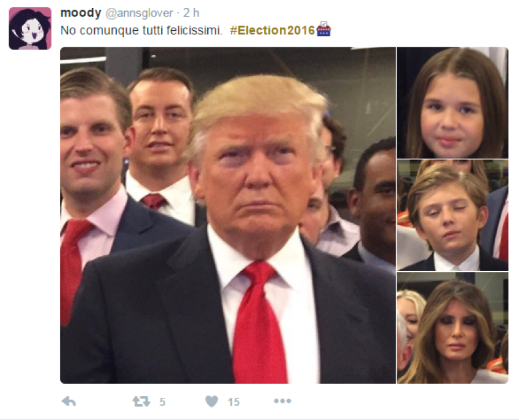Enlarge the large photo of suited men
519x420 pixels.
[228, 215]
